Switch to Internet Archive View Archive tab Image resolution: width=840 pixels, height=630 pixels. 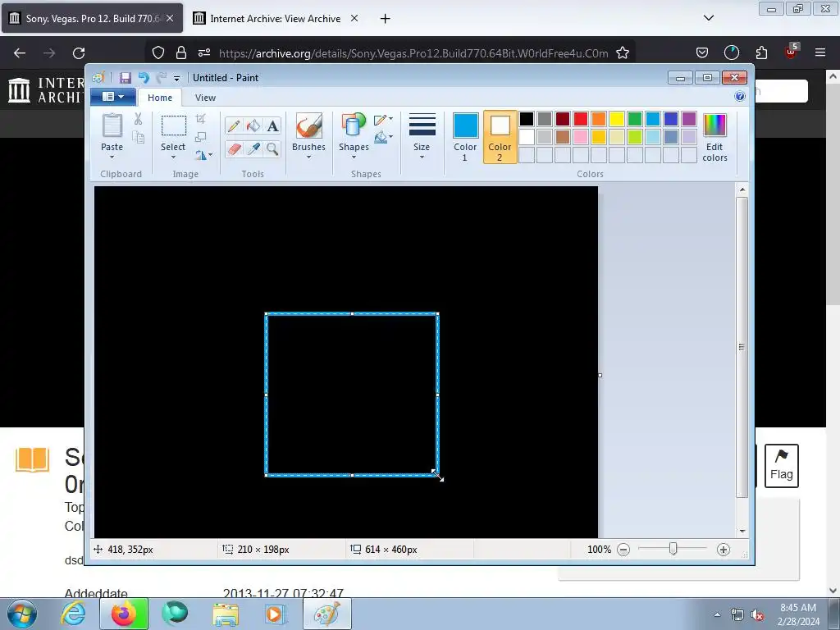click(275, 18)
